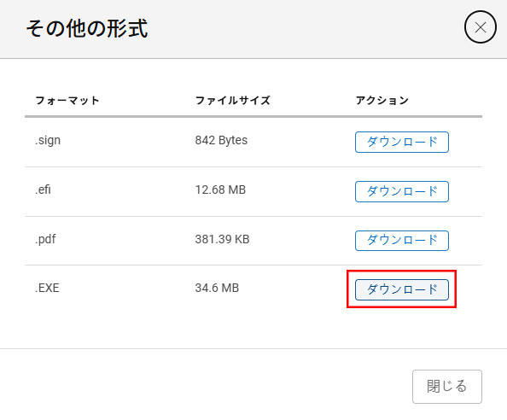Click the 381.39 KB file size

coord(222,239)
